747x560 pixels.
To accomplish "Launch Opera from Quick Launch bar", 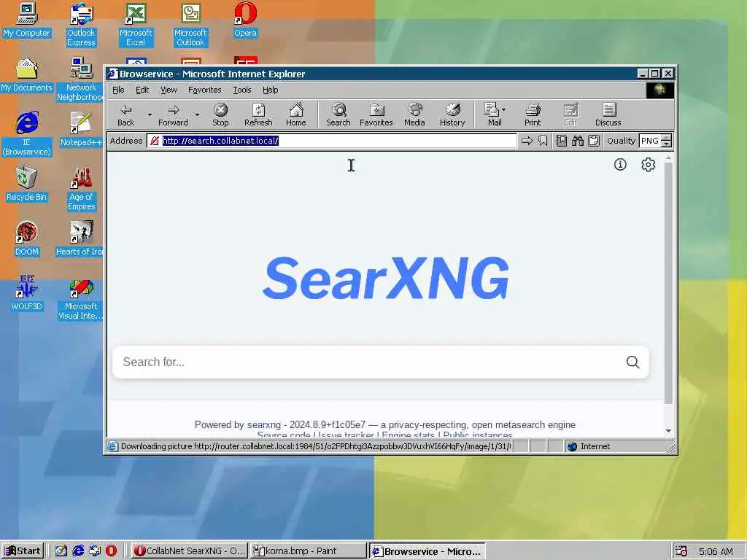I will click(111, 551).
